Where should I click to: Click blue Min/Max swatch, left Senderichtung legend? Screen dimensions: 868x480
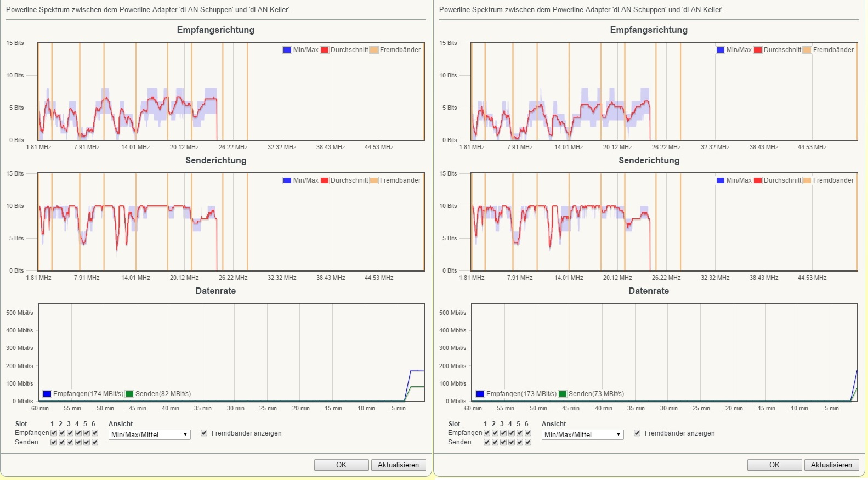[x=287, y=180]
